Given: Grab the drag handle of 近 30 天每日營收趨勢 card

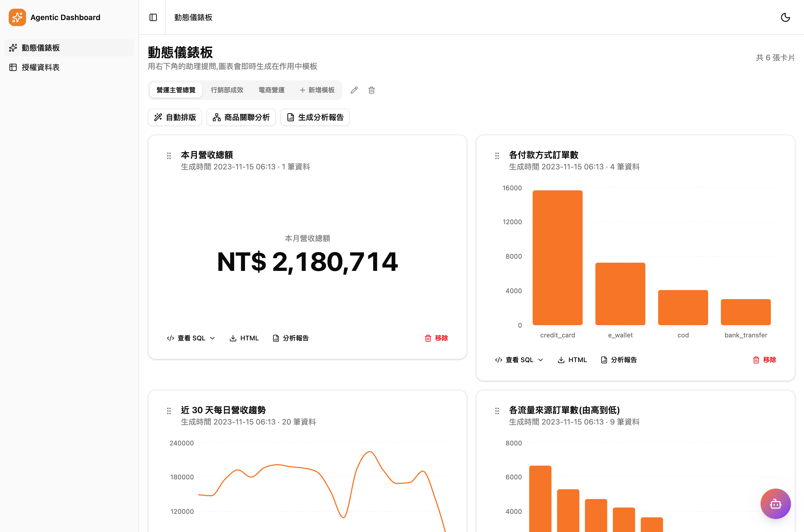Looking at the screenshot, I should tap(169, 411).
